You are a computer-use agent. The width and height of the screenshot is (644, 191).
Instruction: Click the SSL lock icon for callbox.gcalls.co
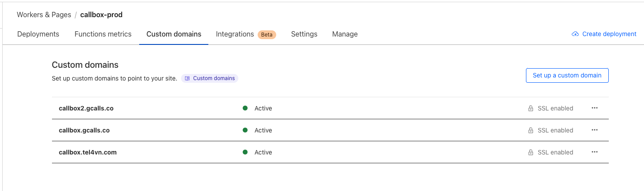coord(531,130)
